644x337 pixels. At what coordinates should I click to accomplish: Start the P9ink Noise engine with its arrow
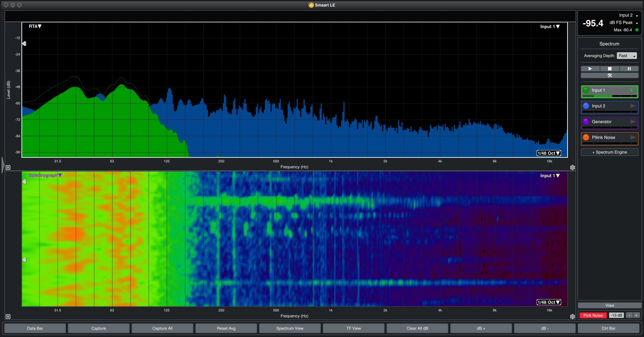(633, 137)
